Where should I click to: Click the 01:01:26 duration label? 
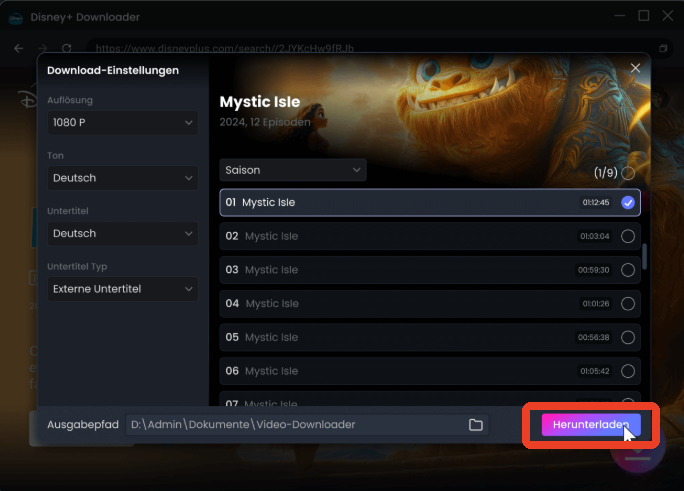[x=596, y=303]
